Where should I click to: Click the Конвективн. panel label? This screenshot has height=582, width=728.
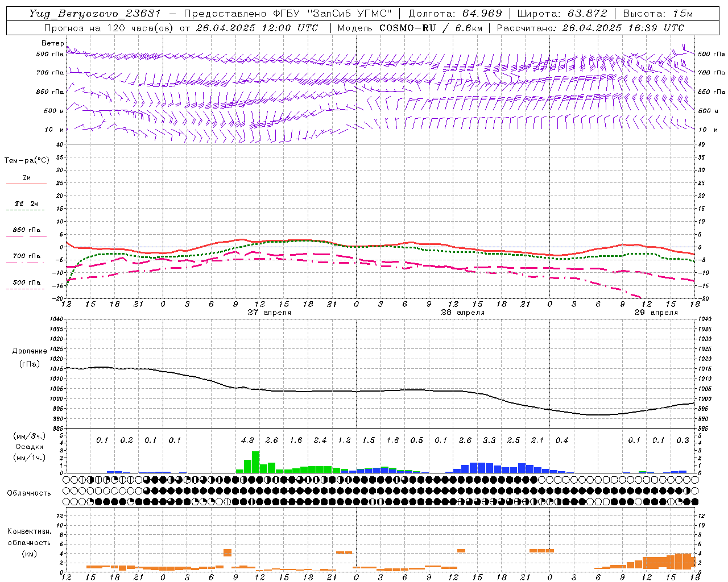coord(29,531)
